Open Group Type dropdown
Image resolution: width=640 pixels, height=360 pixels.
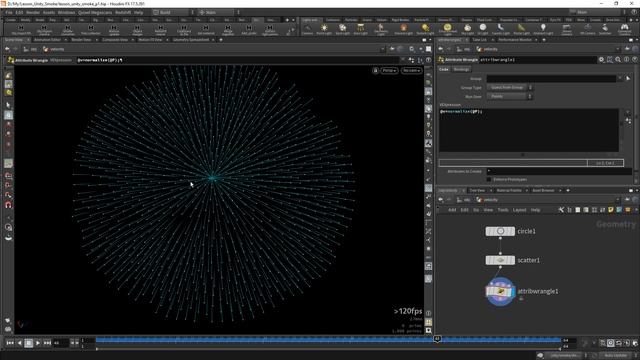point(510,87)
